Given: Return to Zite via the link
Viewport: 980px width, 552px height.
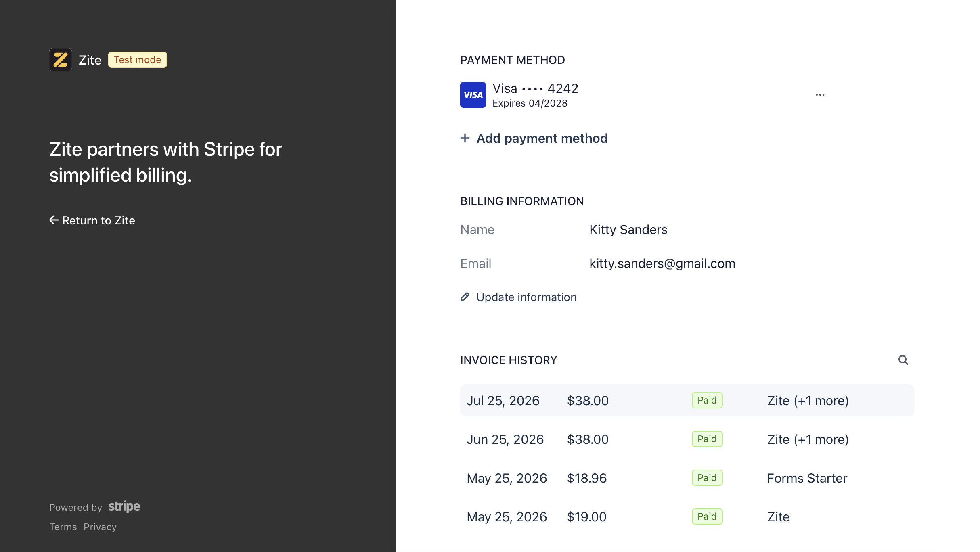Looking at the screenshot, I should pos(92,220).
